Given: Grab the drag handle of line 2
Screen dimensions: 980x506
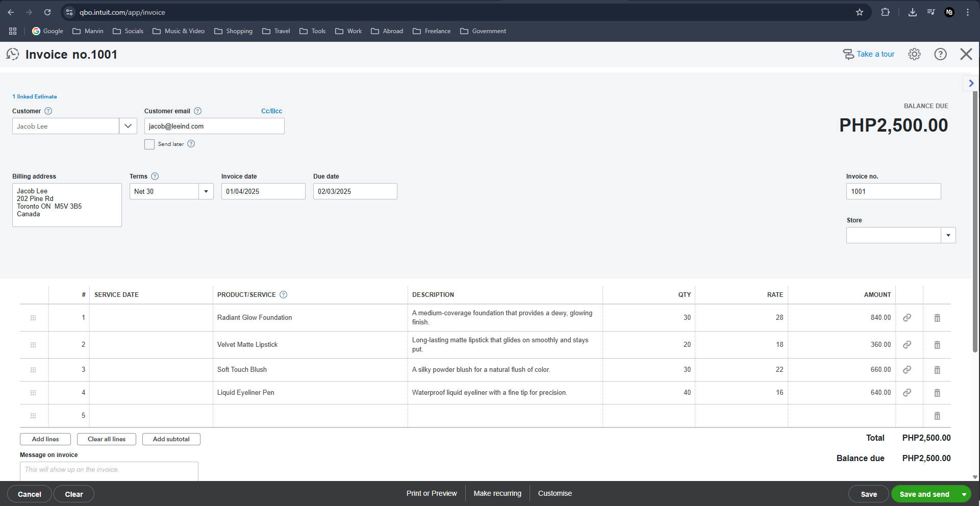Looking at the screenshot, I should [33, 345].
